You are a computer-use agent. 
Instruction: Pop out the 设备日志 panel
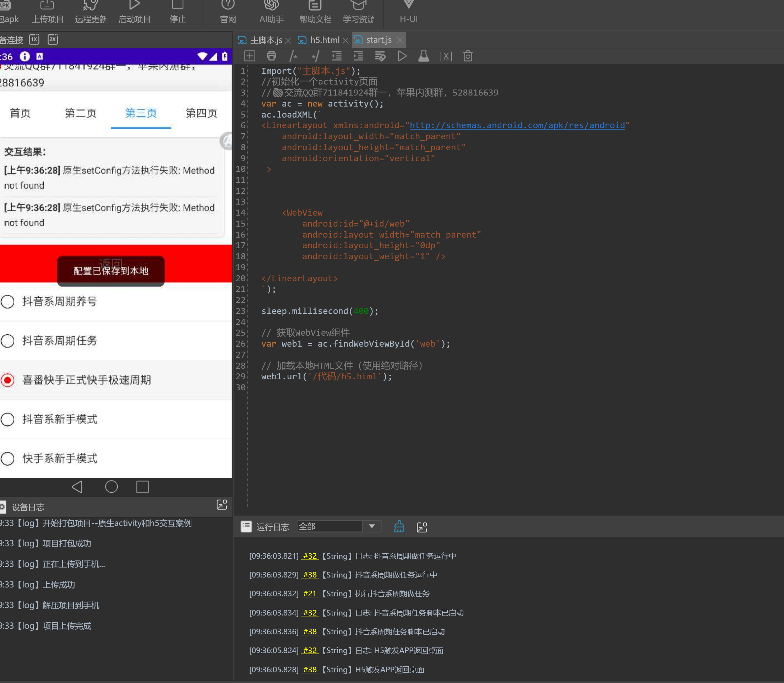[x=222, y=505]
